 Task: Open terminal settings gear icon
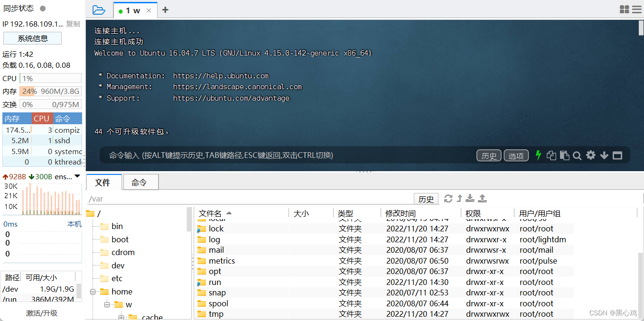[x=590, y=155]
